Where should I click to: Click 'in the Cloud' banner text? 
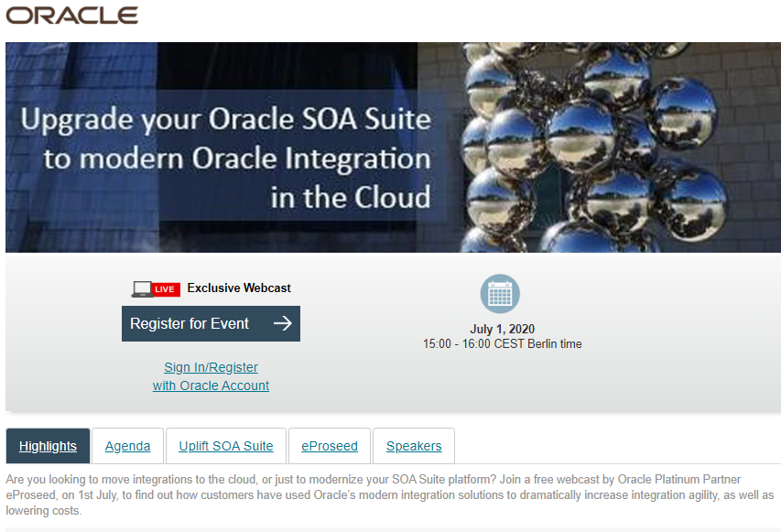(350, 197)
